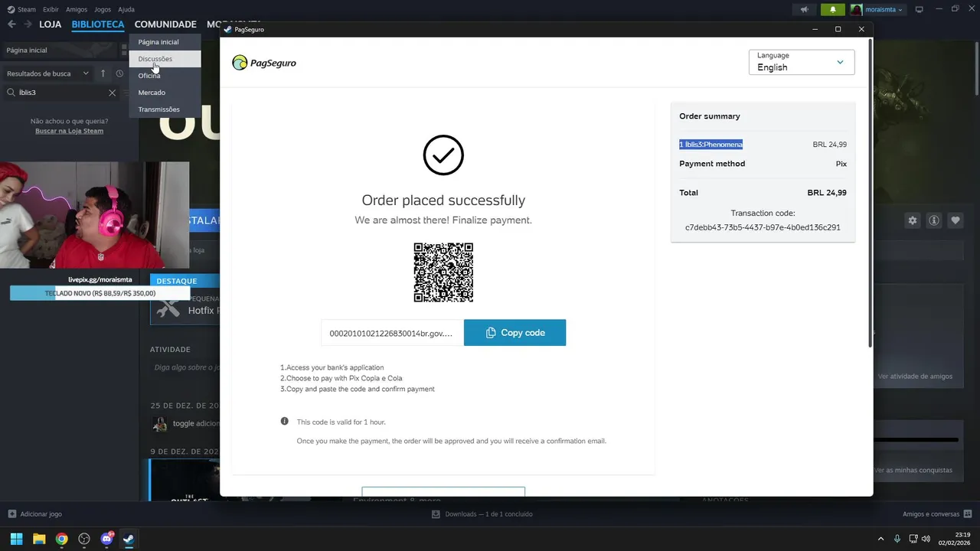Click the webcam overlay thumbnail
The height and width of the screenshot is (551, 980).
(x=94, y=215)
